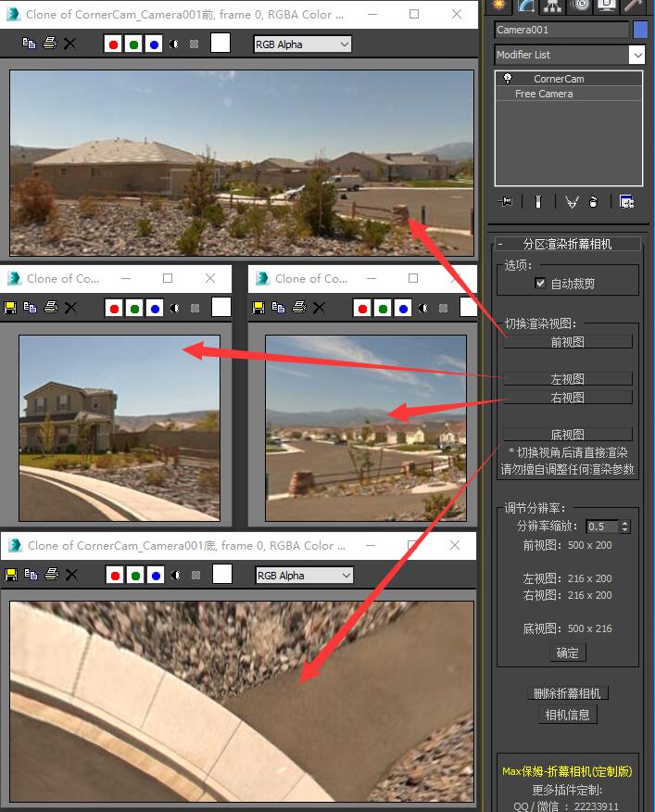
Task: Select Free Camera in the modifier stack
Action: click(544, 94)
